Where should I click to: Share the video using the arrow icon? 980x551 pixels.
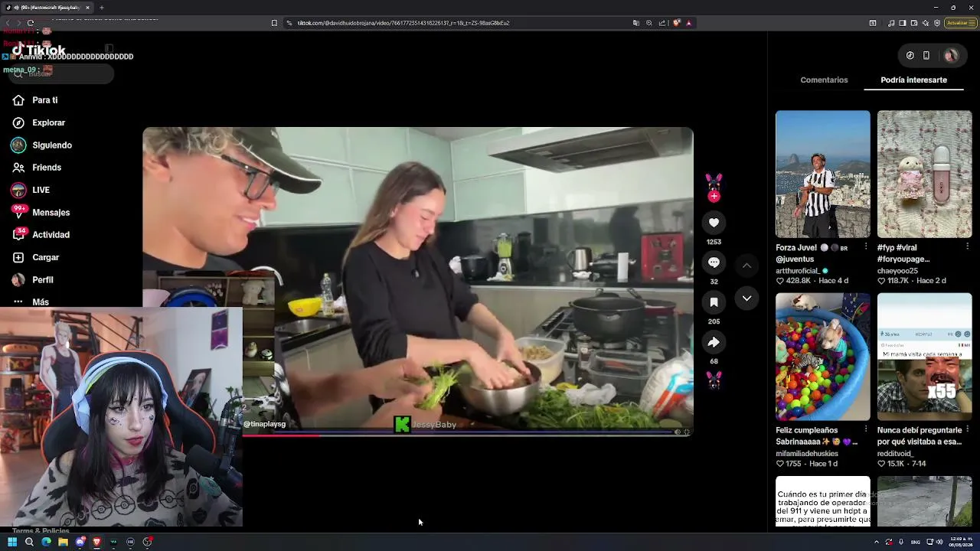714,342
